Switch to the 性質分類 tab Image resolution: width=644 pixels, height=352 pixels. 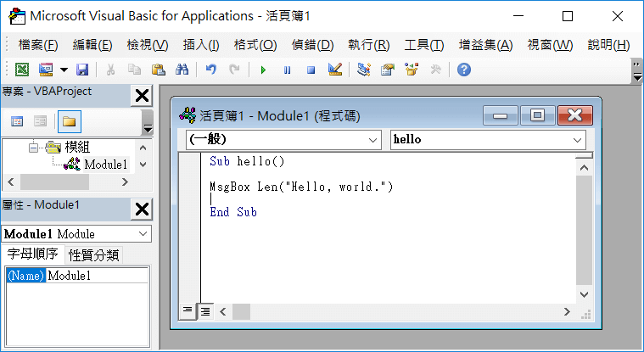tap(93, 255)
